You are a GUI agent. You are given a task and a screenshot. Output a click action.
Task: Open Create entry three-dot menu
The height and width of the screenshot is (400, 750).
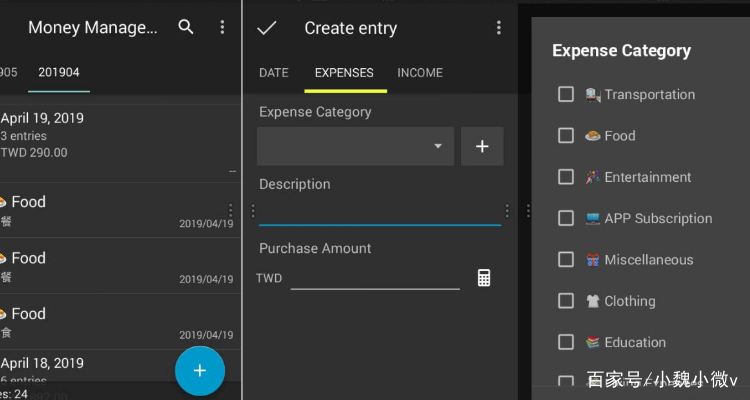498,28
